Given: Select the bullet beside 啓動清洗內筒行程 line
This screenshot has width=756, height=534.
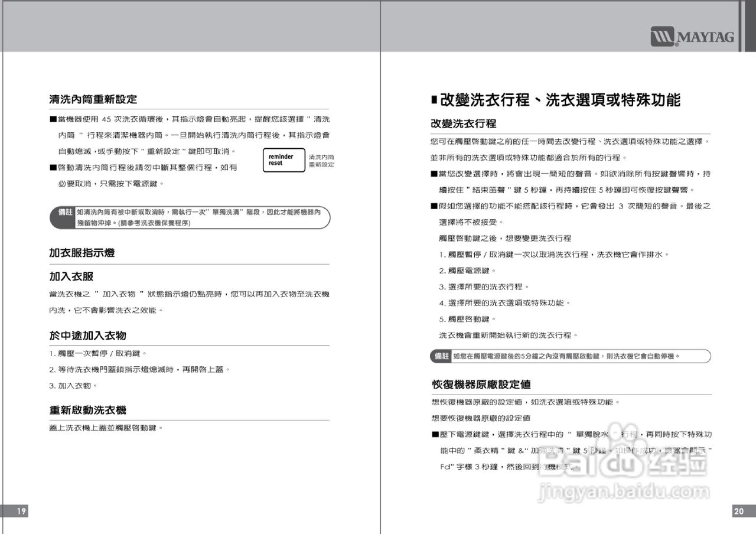Looking at the screenshot, I should click(52, 167).
